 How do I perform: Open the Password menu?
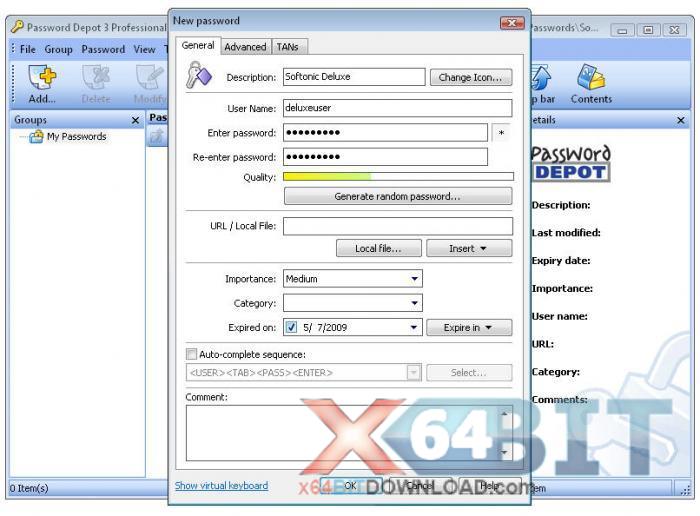pyautogui.click(x=103, y=50)
